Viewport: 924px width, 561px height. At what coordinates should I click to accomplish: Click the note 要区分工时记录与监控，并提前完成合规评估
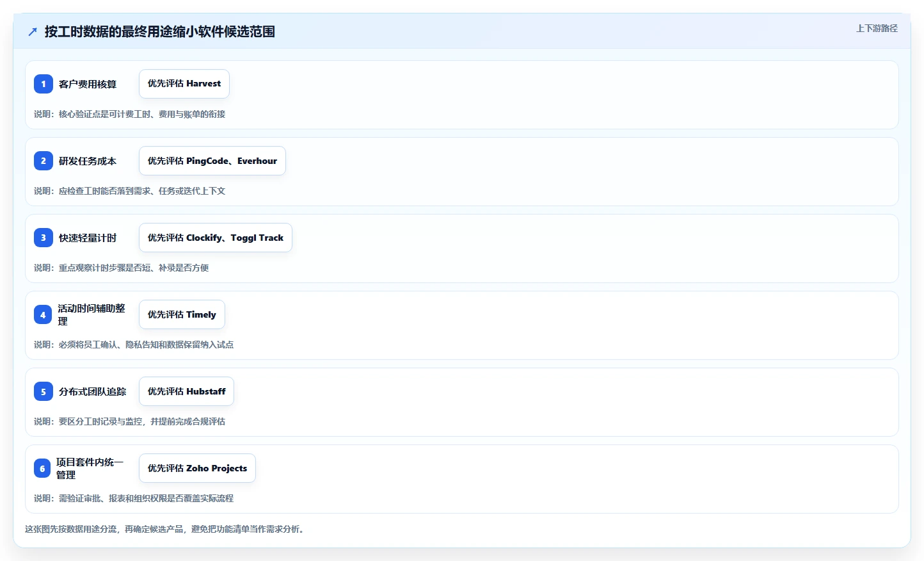tap(142, 421)
